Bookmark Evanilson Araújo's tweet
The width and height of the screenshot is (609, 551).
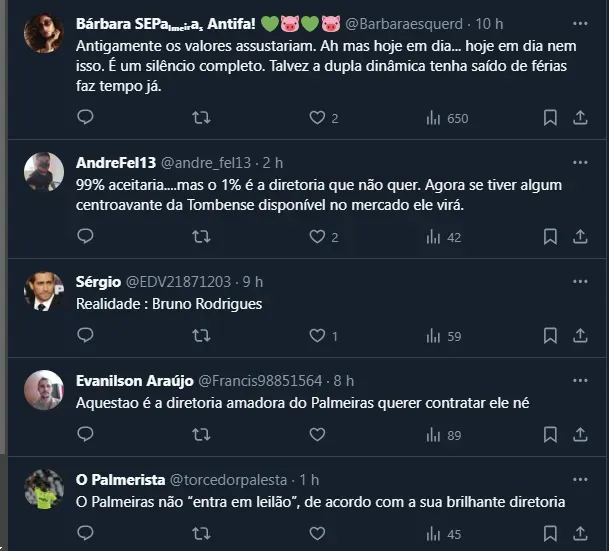point(550,435)
